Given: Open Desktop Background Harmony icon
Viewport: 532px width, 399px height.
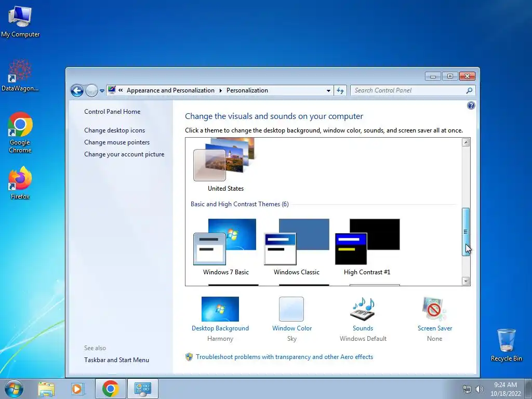Looking at the screenshot, I should pos(220,309).
